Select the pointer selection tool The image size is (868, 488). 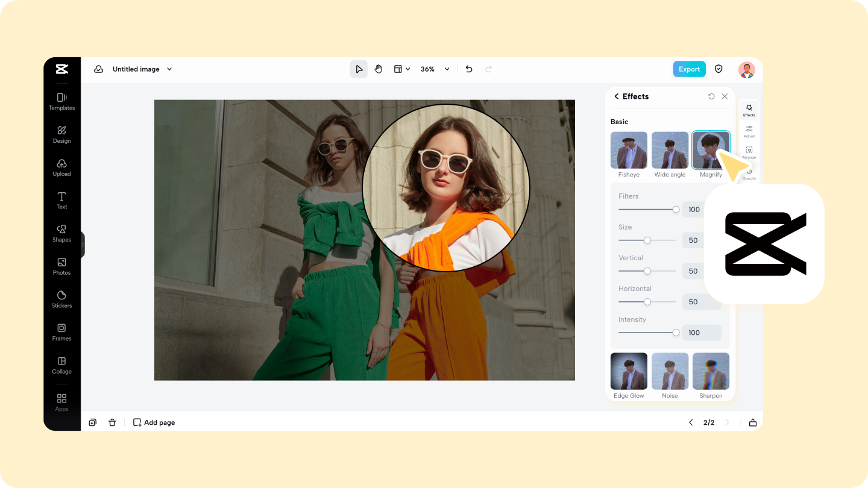click(359, 69)
